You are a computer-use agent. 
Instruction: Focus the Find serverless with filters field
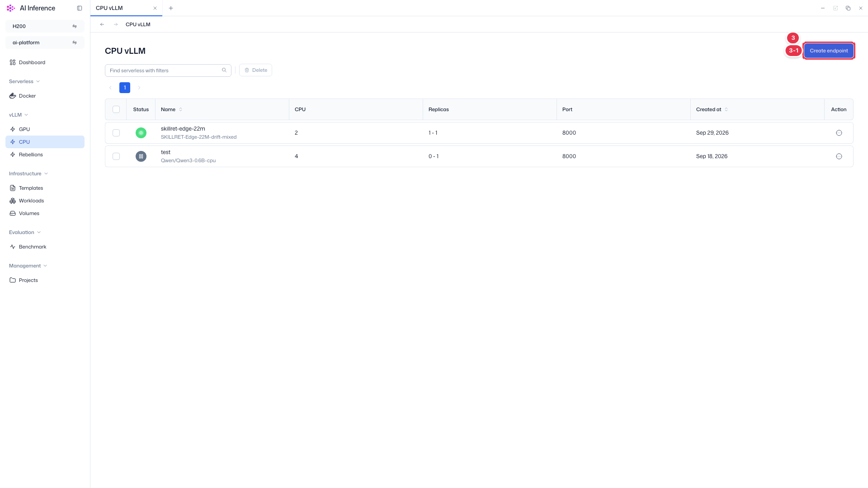pyautogui.click(x=168, y=70)
